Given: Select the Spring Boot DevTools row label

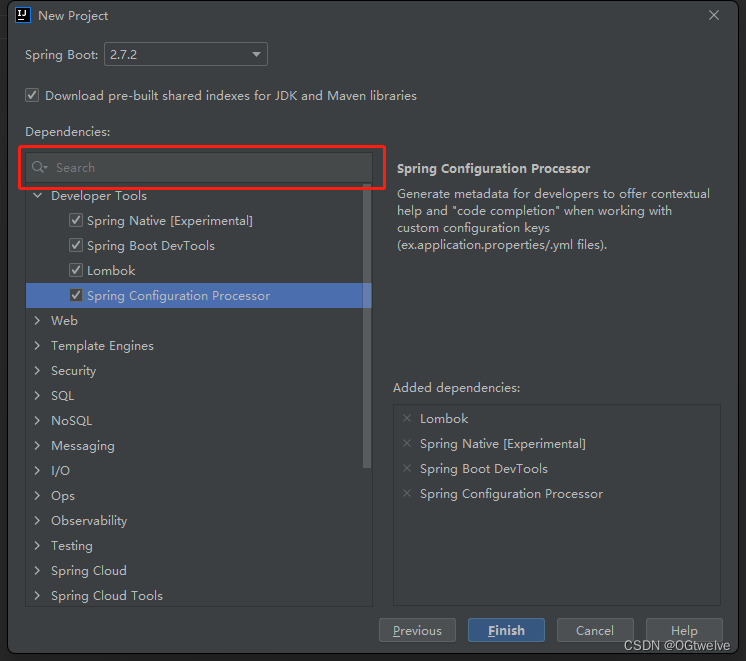Looking at the screenshot, I should click(x=151, y=245).
